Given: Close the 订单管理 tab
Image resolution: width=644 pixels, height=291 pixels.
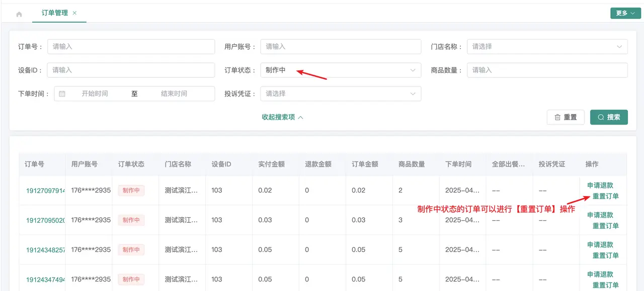Looking at the screenshot, I should (75, 13).
